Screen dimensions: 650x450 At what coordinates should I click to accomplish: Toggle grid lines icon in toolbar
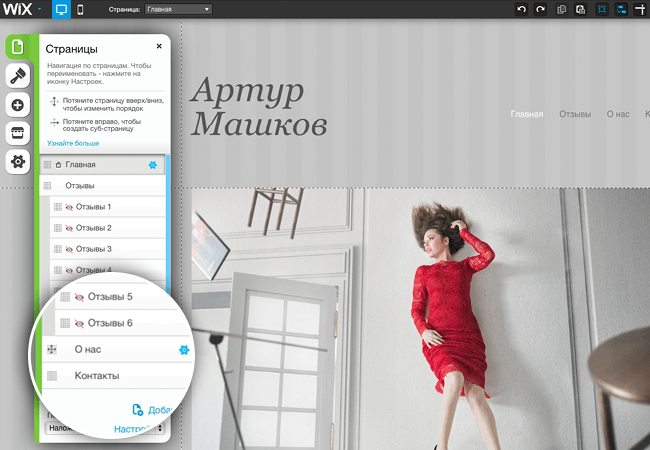click(602, 9)
